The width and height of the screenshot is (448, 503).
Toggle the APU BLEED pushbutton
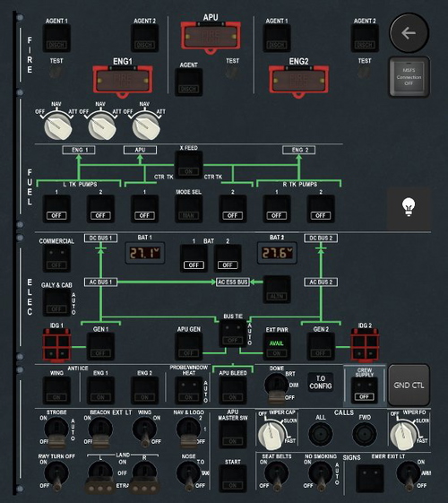tap(233, 390)
